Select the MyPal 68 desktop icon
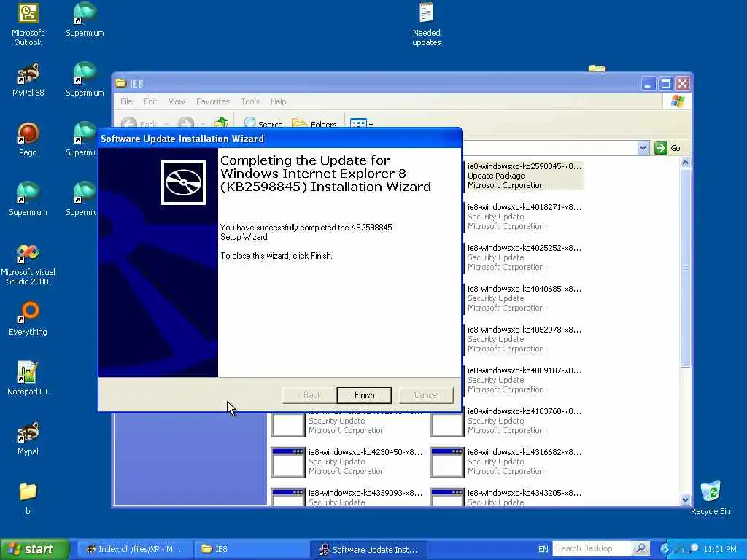Viewport: 747px width, 560px height. point(28,79)
